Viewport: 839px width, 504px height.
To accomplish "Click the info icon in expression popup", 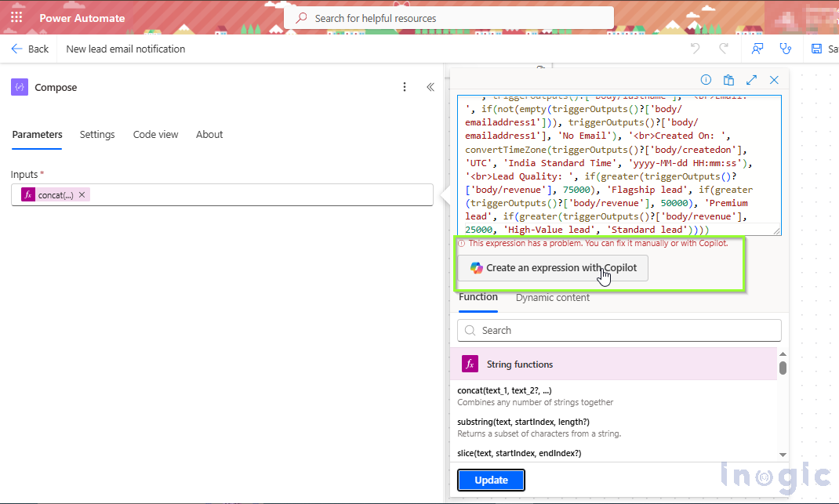I will (706, 80).
